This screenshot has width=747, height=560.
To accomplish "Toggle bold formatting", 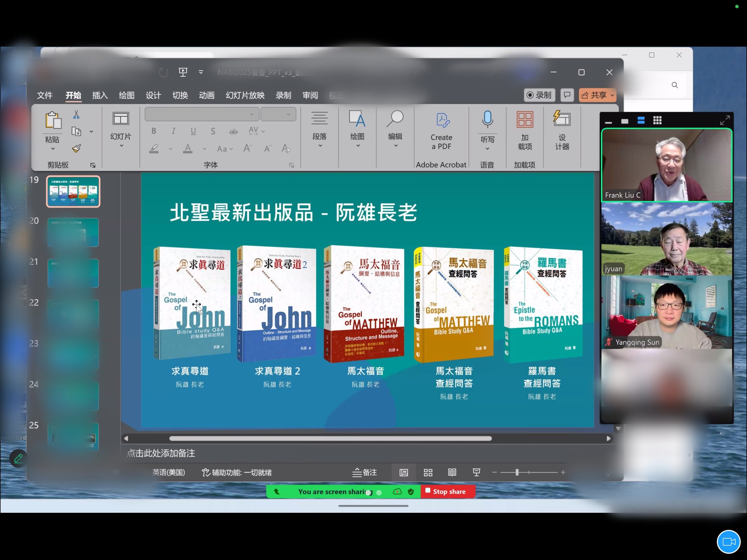I will [154, 131].
